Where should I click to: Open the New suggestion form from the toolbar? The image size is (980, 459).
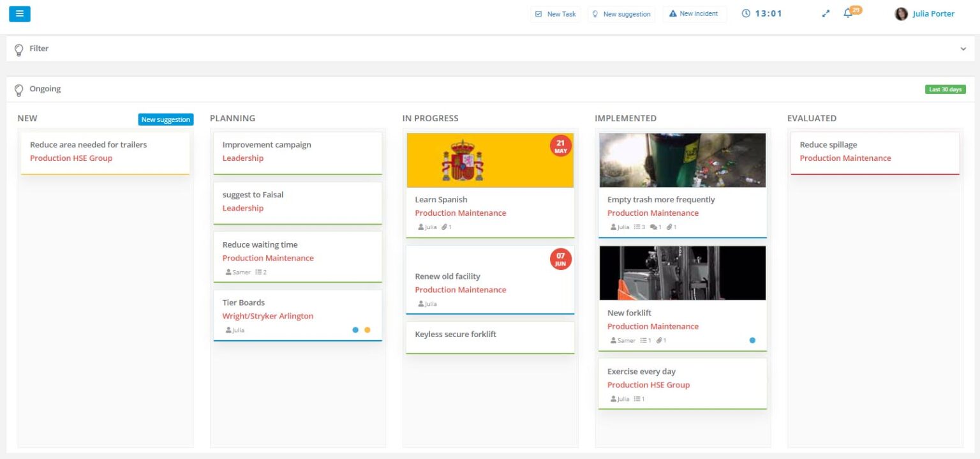(x=621, y=13)
